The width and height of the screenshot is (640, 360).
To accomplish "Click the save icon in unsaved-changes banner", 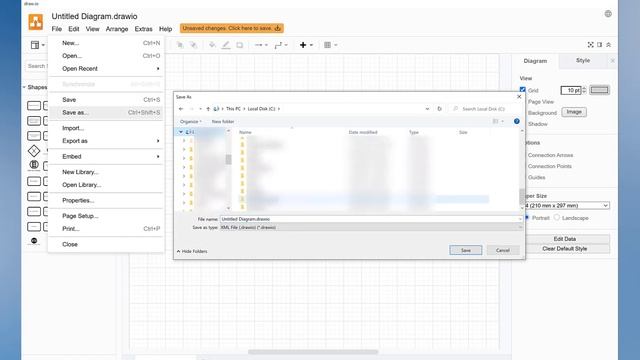I will [278, 28].
